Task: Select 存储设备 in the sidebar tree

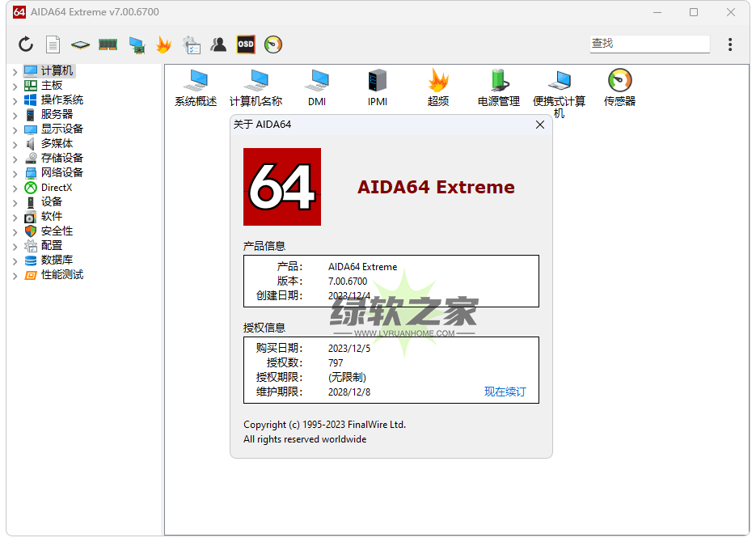Action: (61, 158)
